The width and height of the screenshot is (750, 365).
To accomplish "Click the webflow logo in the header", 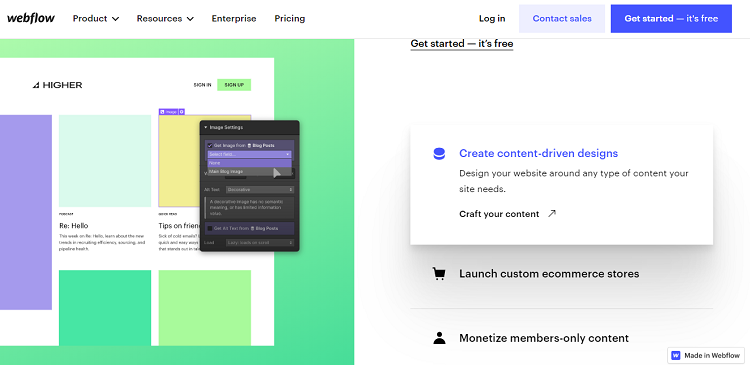I will (x=31, y=18).
